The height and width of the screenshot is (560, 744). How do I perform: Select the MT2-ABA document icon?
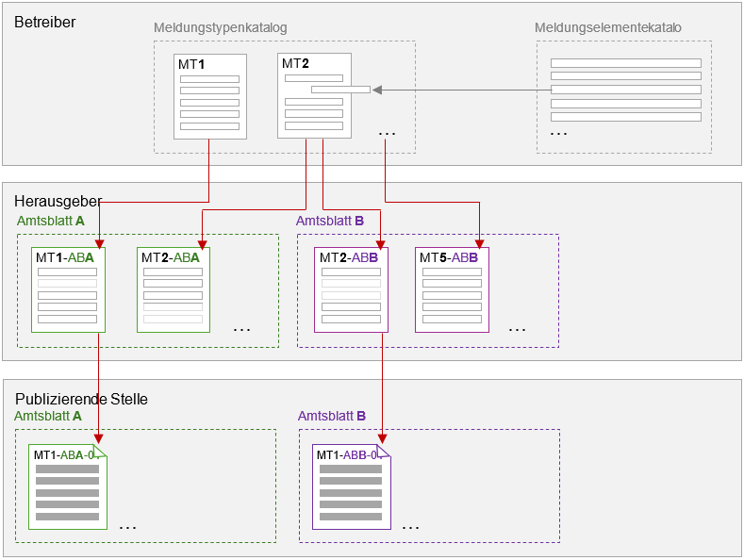click(x=174, y=289)
